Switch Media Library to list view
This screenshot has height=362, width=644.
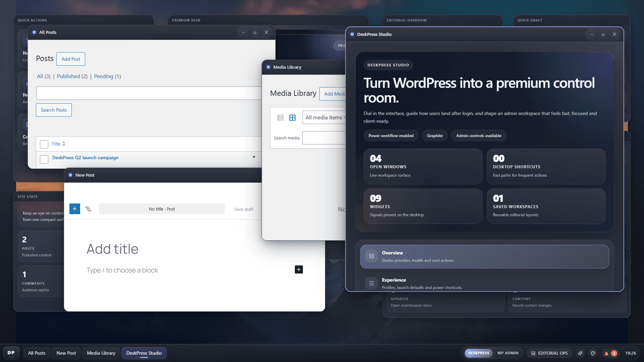coord(280,118)
